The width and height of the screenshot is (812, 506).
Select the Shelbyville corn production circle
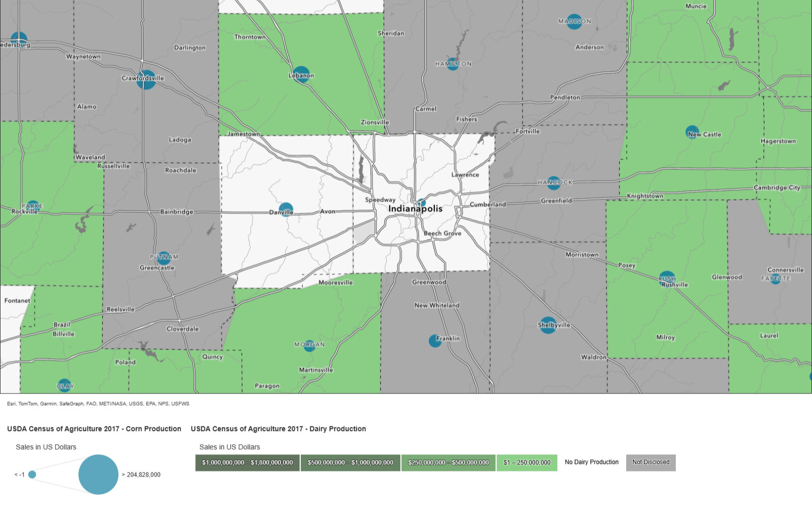tap(548, 326)
